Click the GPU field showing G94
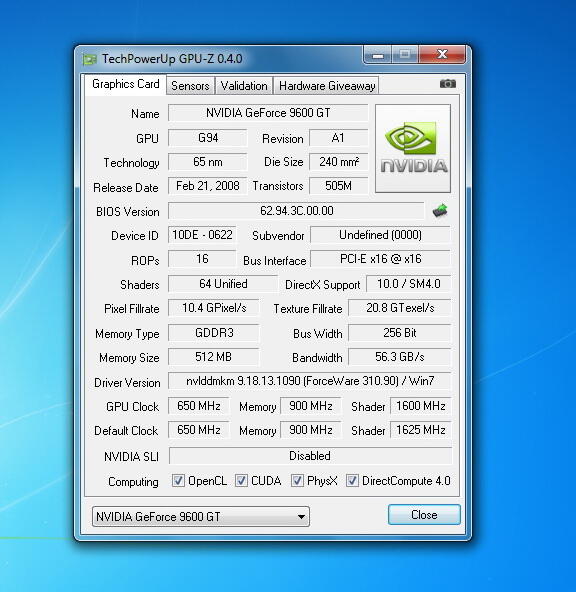Screen dimensions: 576x592 tap(208, 138)
